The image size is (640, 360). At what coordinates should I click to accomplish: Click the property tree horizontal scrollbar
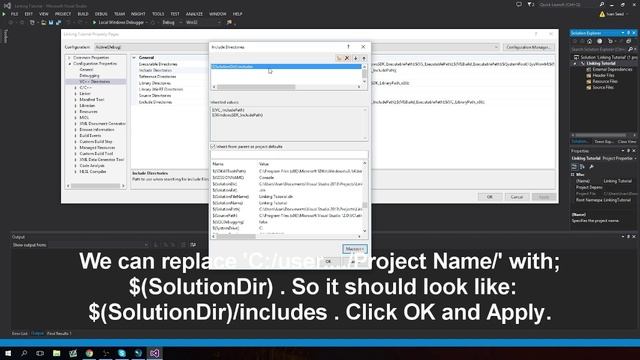(x=96, y=186)
